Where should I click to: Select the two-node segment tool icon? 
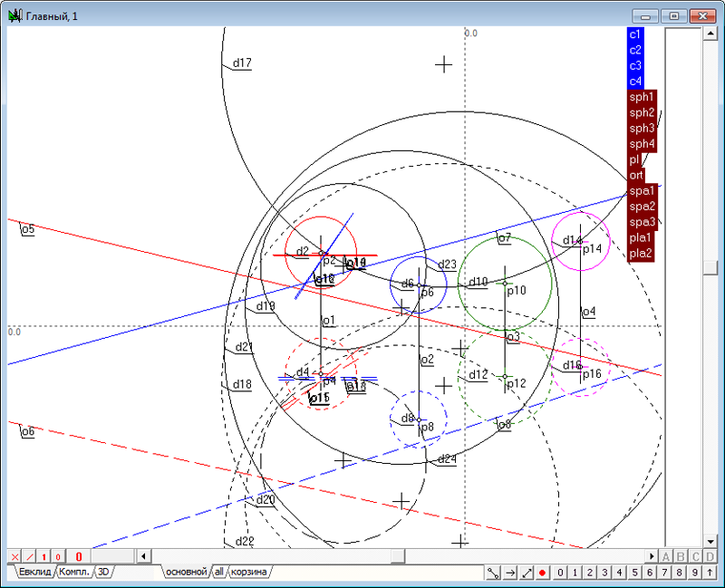[493, 573]
